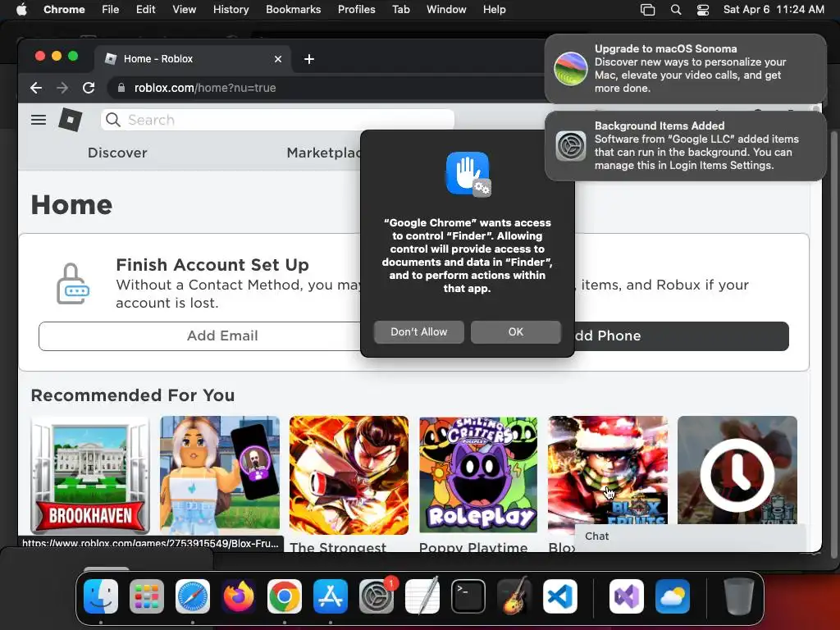The image size is (840, 630).
Task: Click the Background Items Added notification
Action: pos(685,146)
